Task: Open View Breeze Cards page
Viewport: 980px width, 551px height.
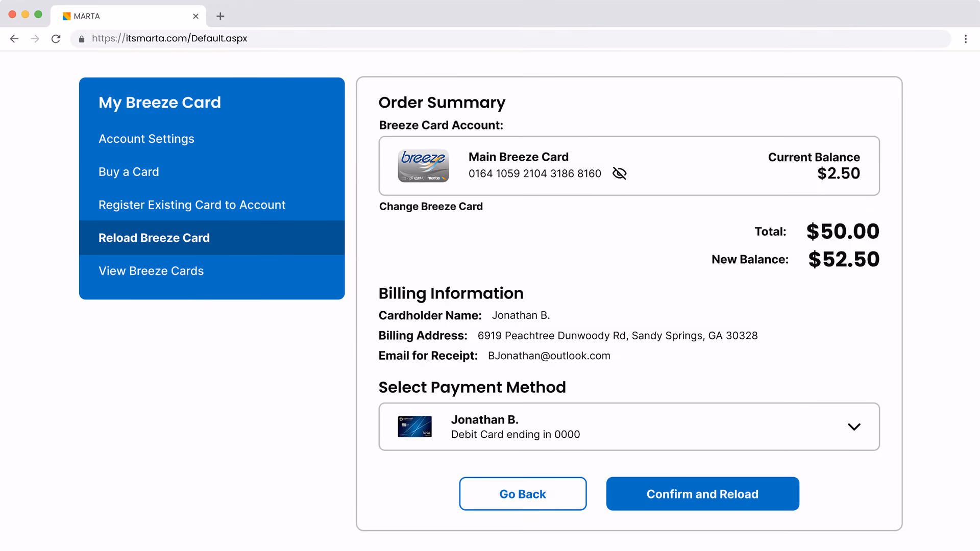Action: [x=151, y=271]
